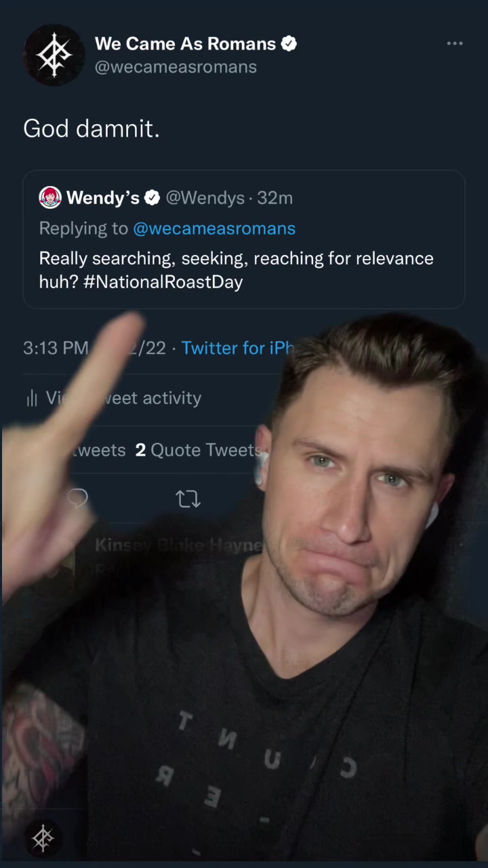Tap the Wendy's display name

coord(102,198)
